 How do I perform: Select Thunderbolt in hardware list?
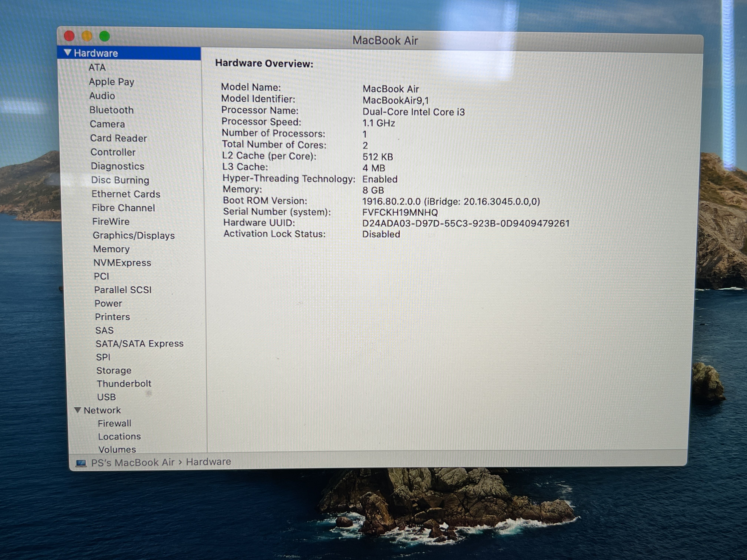[124, 384]
